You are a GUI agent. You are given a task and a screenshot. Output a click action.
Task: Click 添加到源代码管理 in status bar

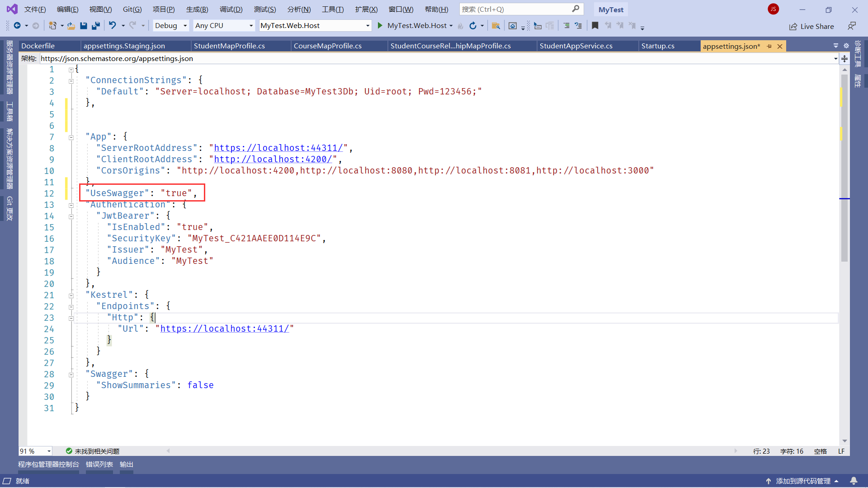click(803, 481)
